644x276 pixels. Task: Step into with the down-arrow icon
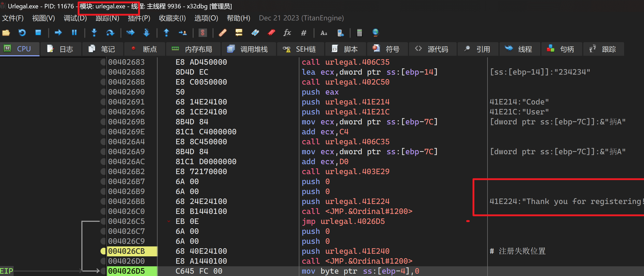94,32
